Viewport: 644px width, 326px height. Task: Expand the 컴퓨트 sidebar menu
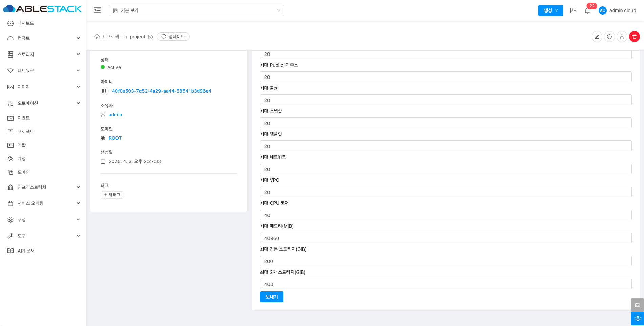click(x=43, y=38)
